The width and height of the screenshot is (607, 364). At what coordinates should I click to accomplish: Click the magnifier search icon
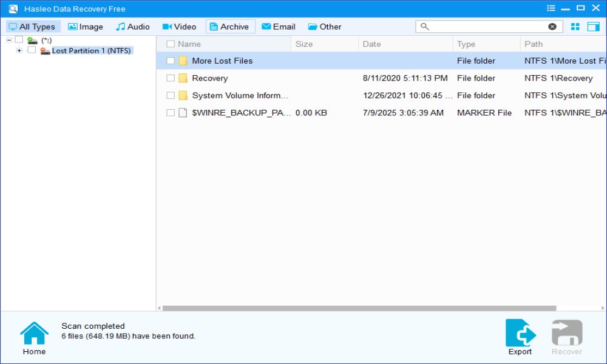pos(425,27)
